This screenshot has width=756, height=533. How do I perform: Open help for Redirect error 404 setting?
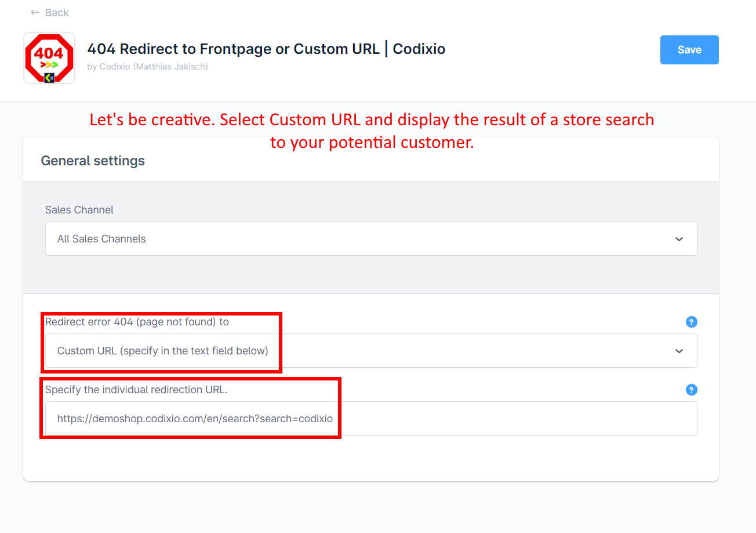point(691,322)
